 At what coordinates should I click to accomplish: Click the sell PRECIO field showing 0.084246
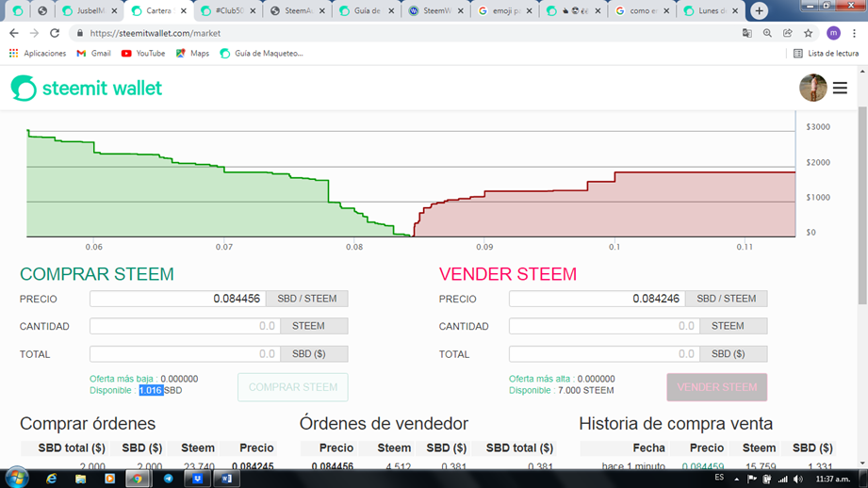click(x=597, y=299)
